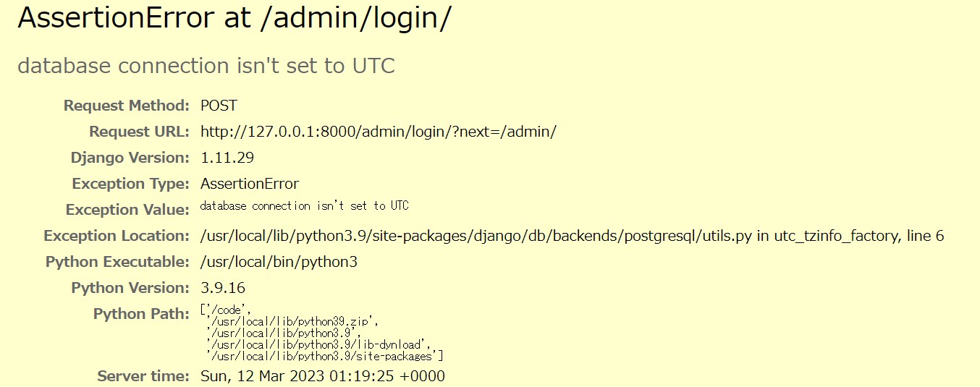
Task: Click the "Exception Location:" label
Action: tap(117, 236)
